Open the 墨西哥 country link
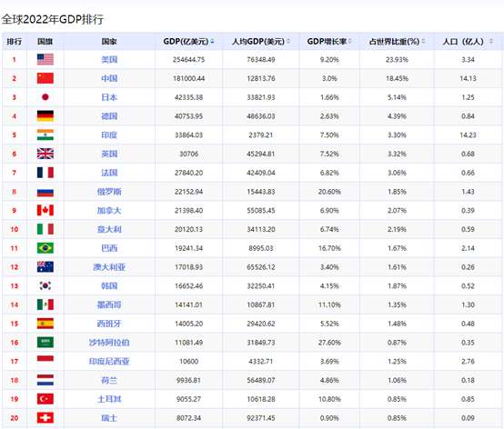The width and height of the screenshot is (504, 429). pyautogui.click(x=109, y=304)
